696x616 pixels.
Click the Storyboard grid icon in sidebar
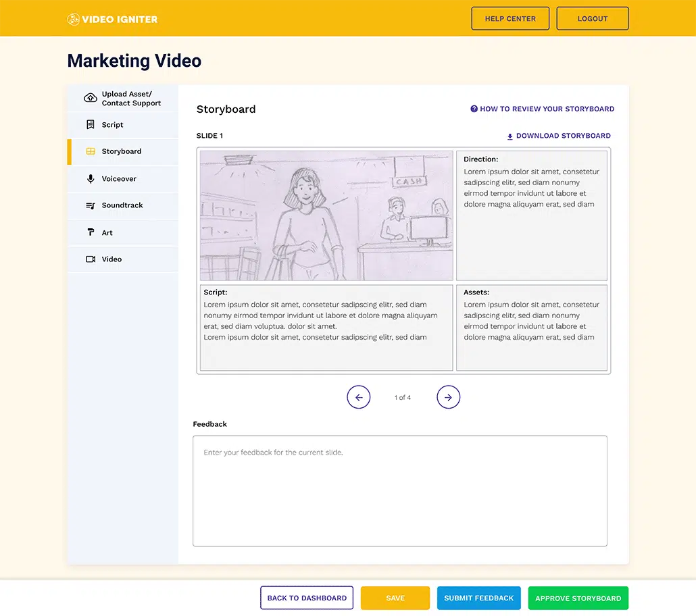(90, 151)
